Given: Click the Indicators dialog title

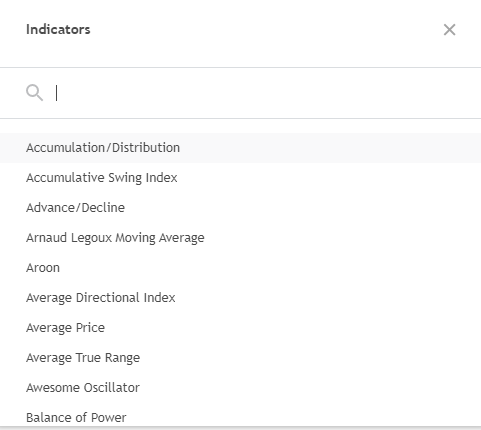Looking at the screenshot, I should click(58, 29).
